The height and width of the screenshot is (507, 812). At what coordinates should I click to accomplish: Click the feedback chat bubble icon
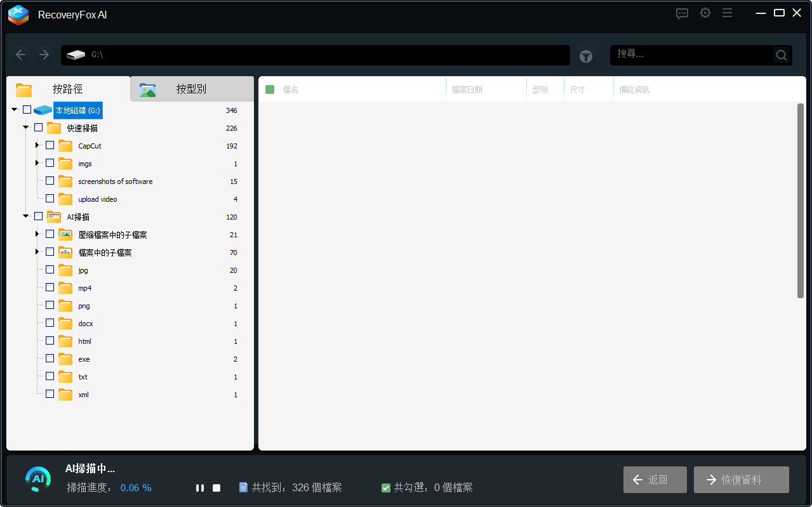pyautogui.click(x=682, y=13)
